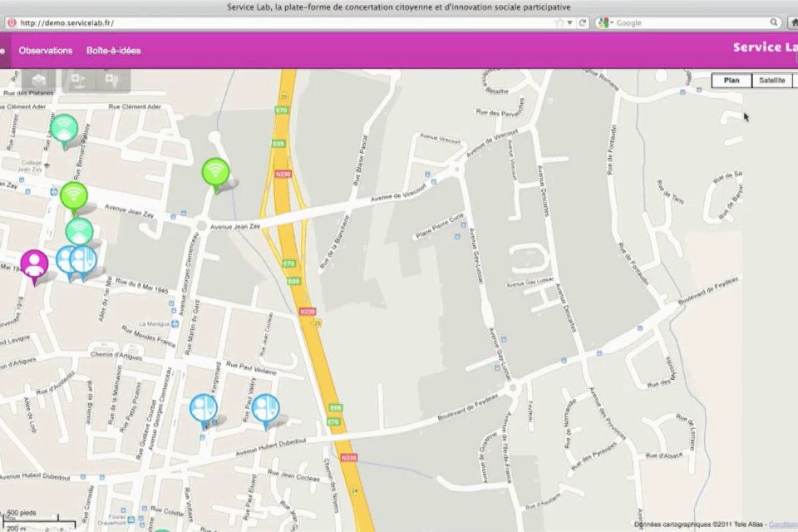
Task: Bookmark page with the star icon
Action: pos(559,22)
